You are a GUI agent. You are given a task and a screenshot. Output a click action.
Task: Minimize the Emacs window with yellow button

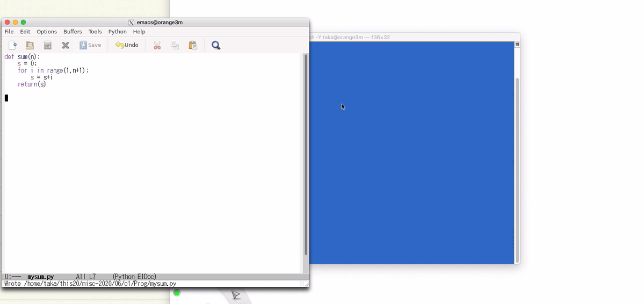pos(15,22)
